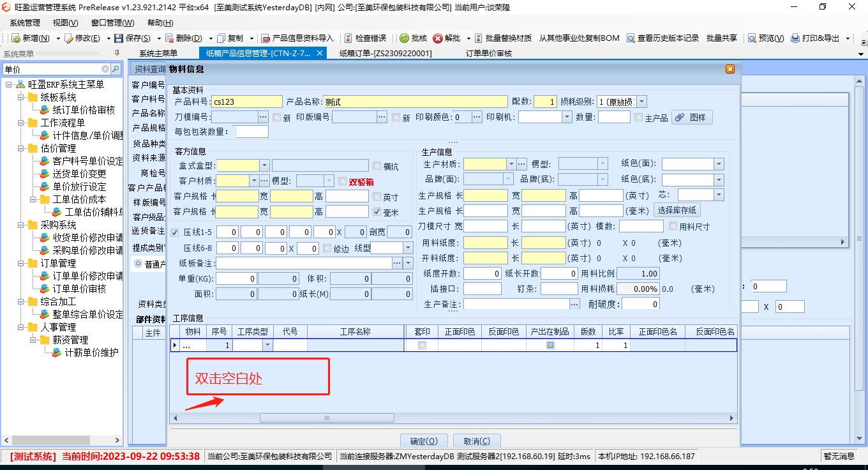Toggle the 双驳箱 checkbox

tap(343, 181)
